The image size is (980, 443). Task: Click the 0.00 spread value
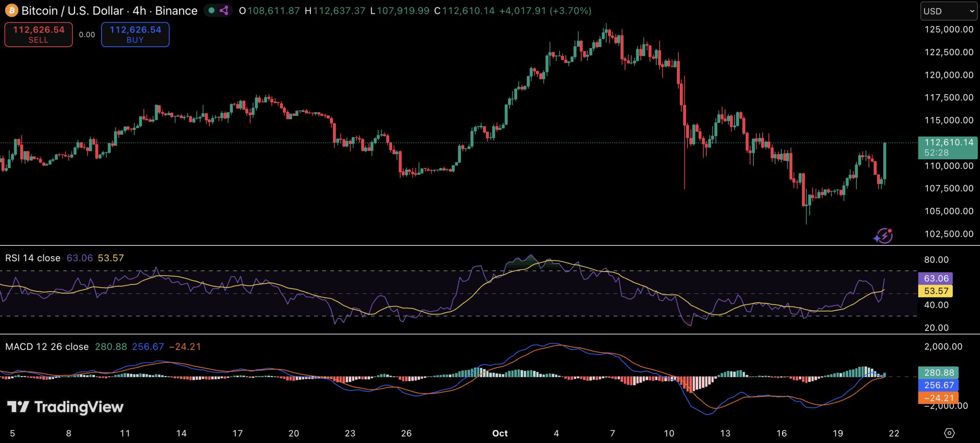(x=87, y=35)
